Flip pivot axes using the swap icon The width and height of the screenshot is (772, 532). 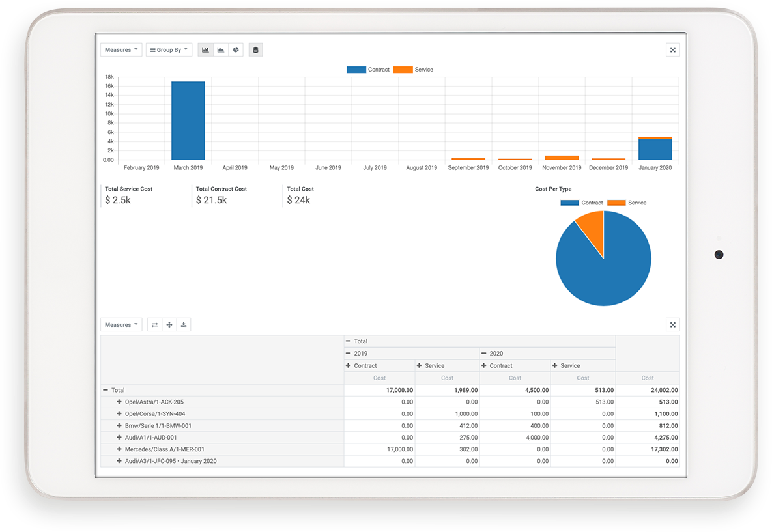154,324
